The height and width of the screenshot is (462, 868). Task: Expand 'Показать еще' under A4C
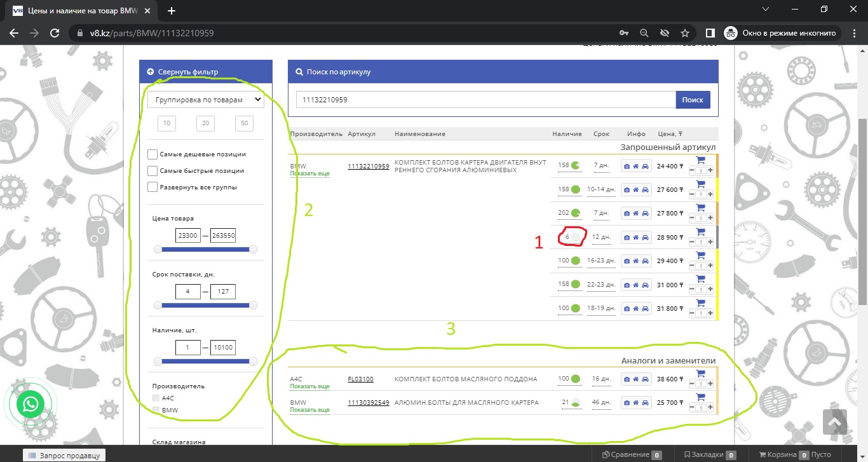tap(310, 386)
